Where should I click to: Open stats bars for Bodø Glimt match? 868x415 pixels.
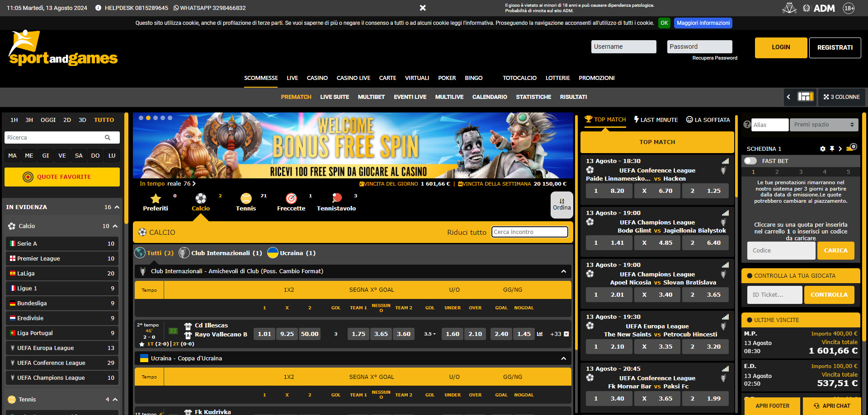click(x=726, y=213)
